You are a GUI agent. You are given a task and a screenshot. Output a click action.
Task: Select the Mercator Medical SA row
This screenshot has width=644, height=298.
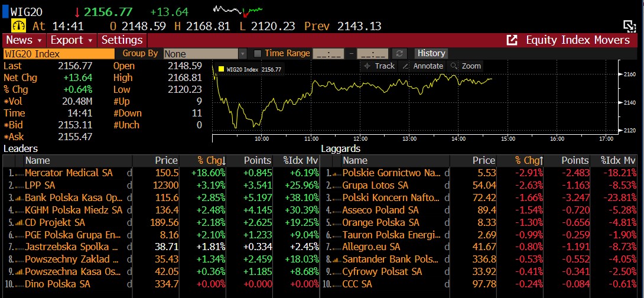161,173
